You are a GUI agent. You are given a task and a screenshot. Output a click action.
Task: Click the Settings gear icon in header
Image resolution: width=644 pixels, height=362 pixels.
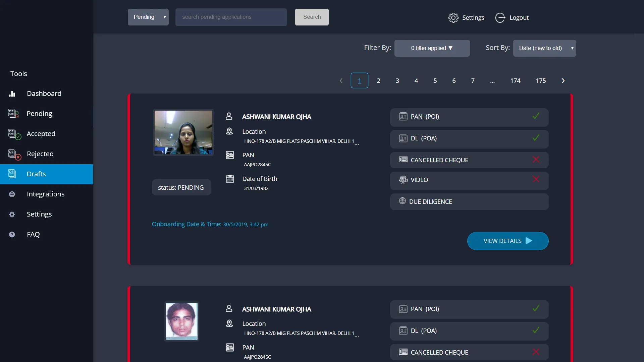click(453, 18)
